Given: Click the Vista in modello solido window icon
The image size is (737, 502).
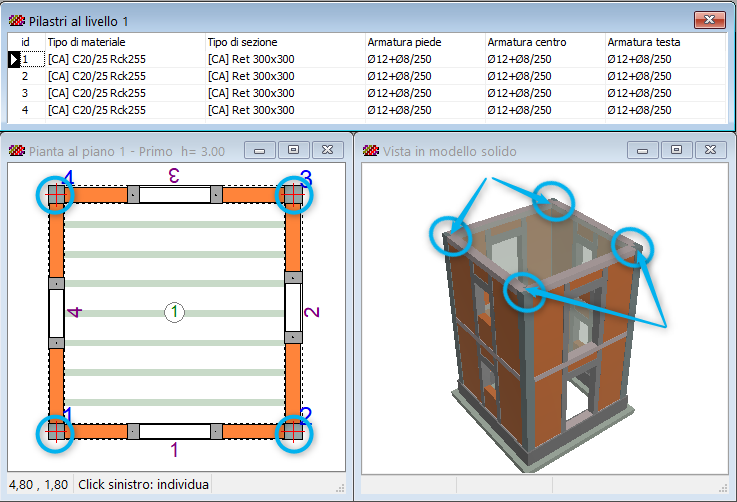Looking at the screenshot, I should click(x=371, y=151).
